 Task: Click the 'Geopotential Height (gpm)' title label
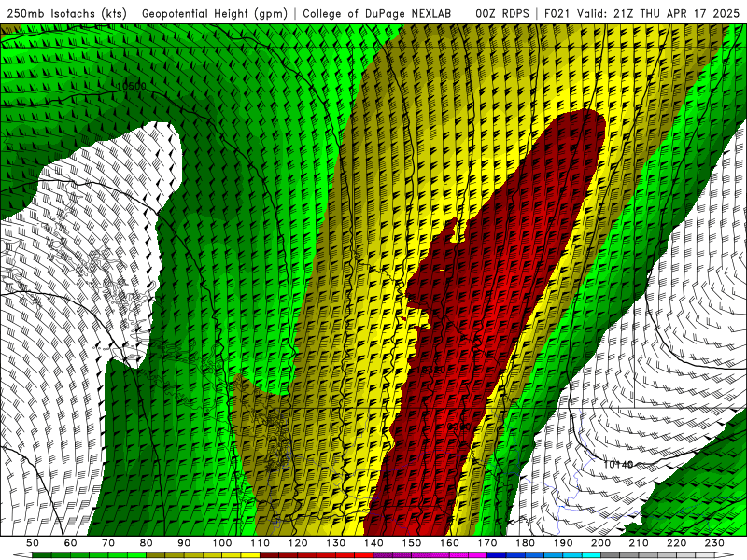(215, 13)
